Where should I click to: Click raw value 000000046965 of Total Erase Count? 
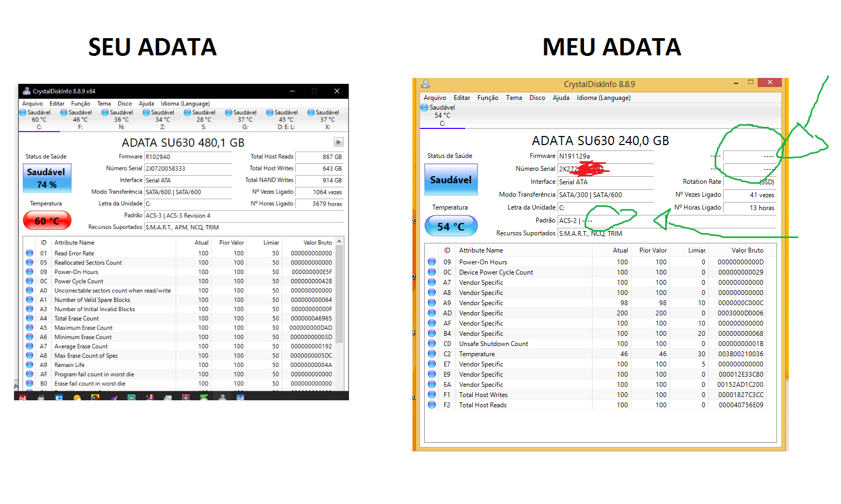tap(311, 318)
